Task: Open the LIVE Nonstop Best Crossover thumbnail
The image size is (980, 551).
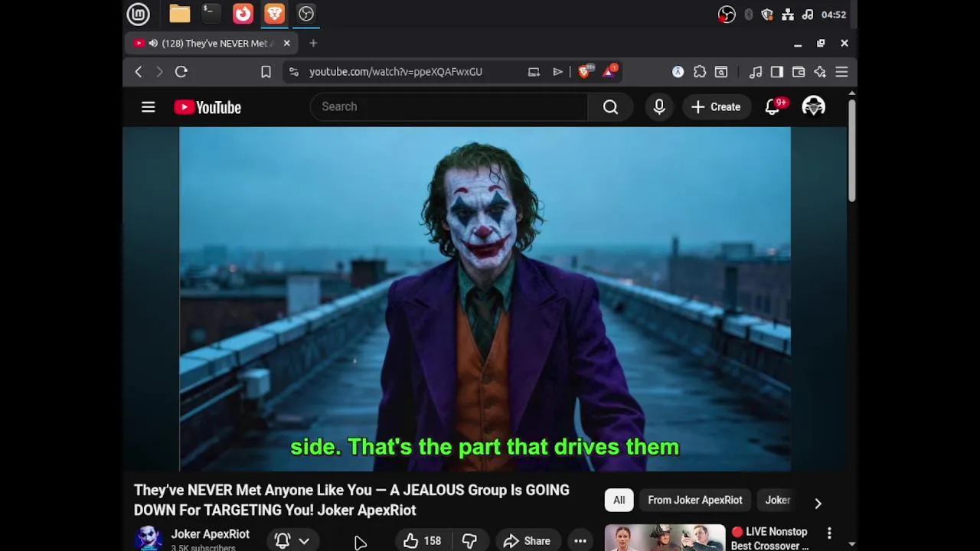Action: pyautogui.click(x=665, y=538)
